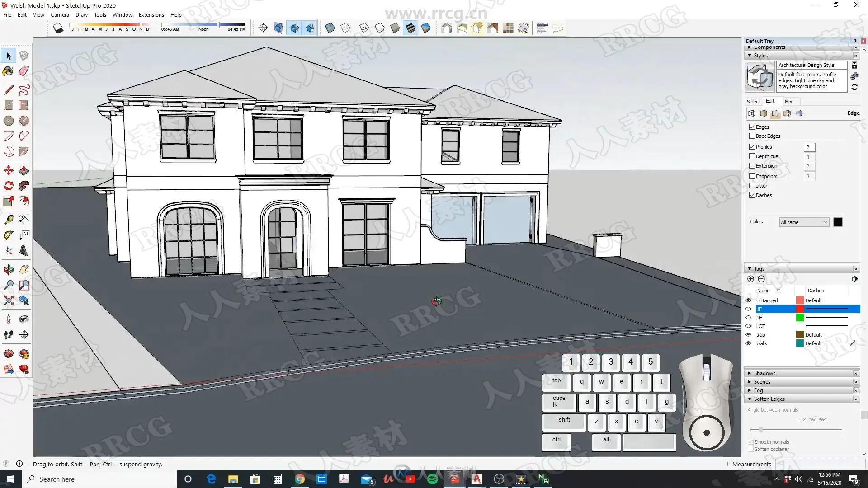Expand the Shadows panel
868x488 pixels.
click(764, 373)
